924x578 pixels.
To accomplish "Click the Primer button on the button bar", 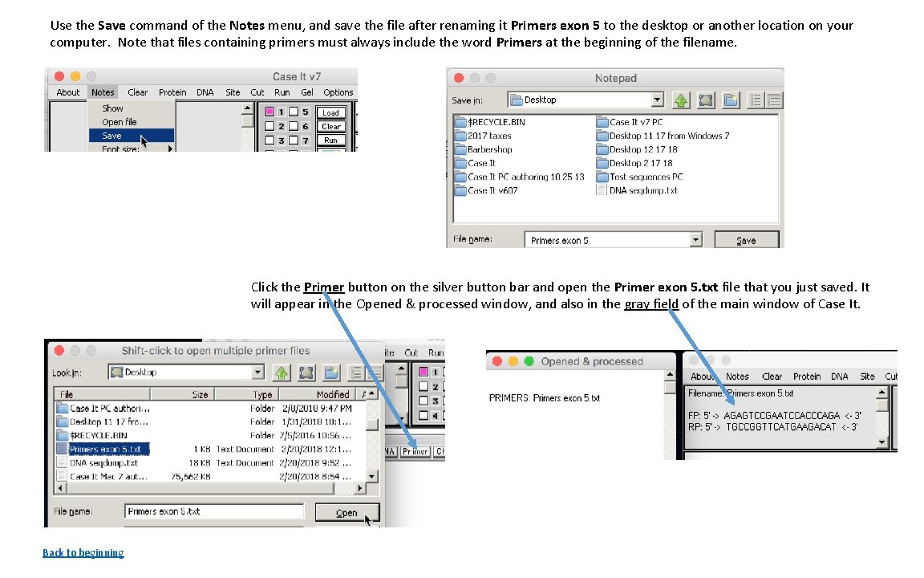I will [416, 450].
